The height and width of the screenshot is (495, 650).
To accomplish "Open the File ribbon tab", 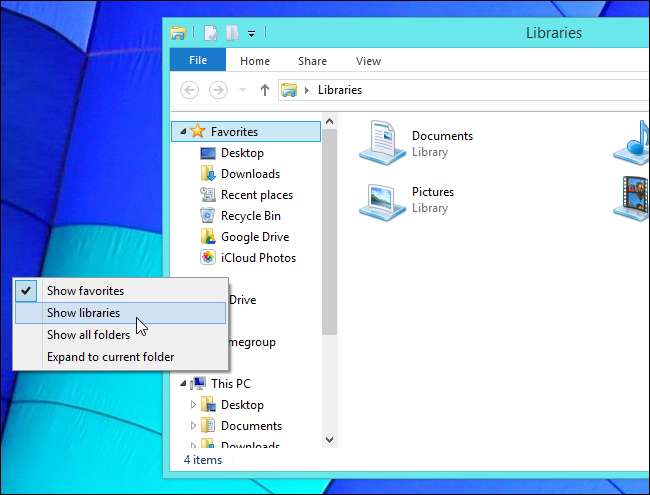I will point(198,60).
